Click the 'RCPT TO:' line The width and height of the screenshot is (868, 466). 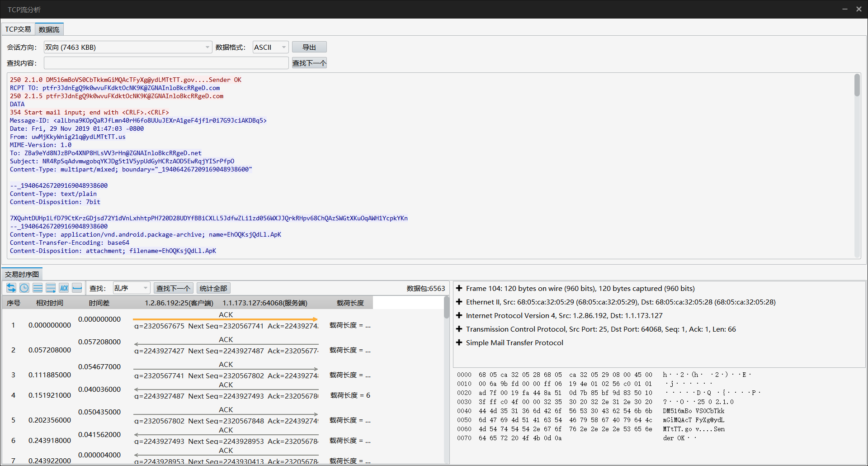(115, 88)
